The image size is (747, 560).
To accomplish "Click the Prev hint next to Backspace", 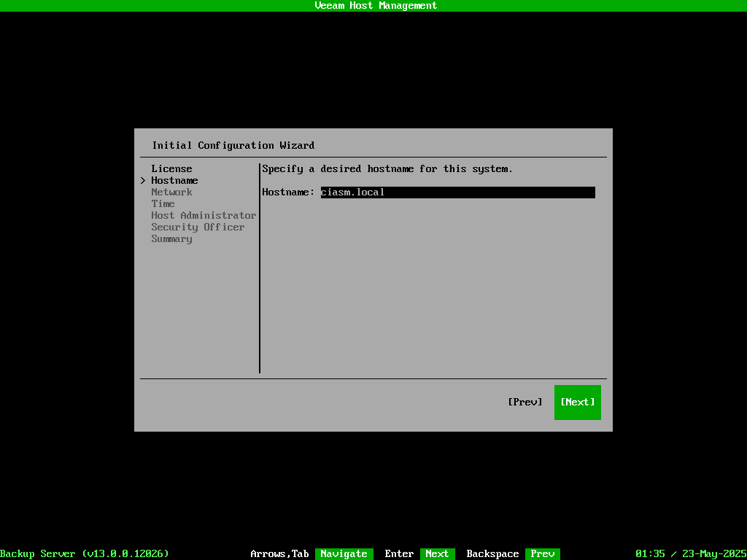I will tap(543, 553).
